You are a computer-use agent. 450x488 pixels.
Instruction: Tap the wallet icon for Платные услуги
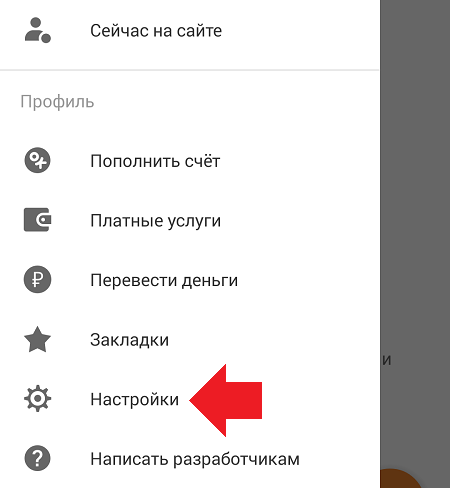coord(37,220)
